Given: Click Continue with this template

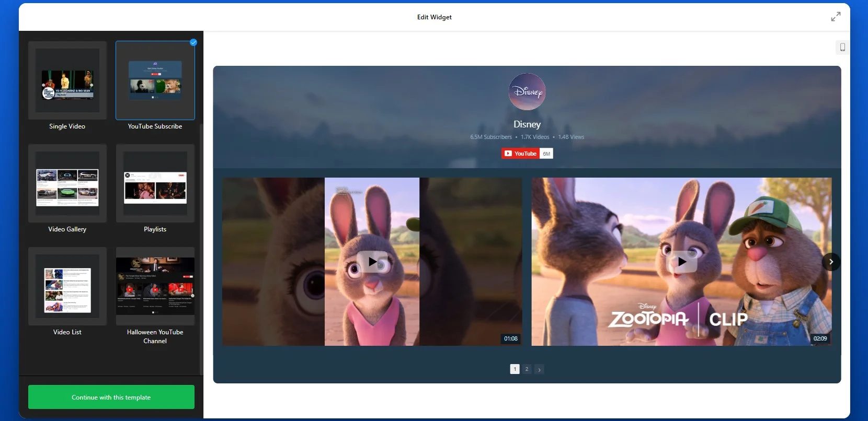Looking at the screenshot, I should (x=111, y=397).
